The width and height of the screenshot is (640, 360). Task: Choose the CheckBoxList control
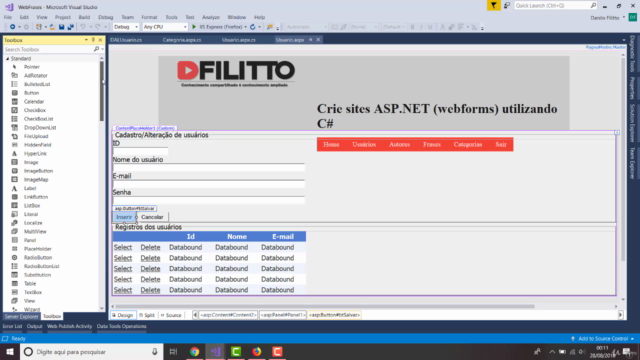(x=38, y=119)
